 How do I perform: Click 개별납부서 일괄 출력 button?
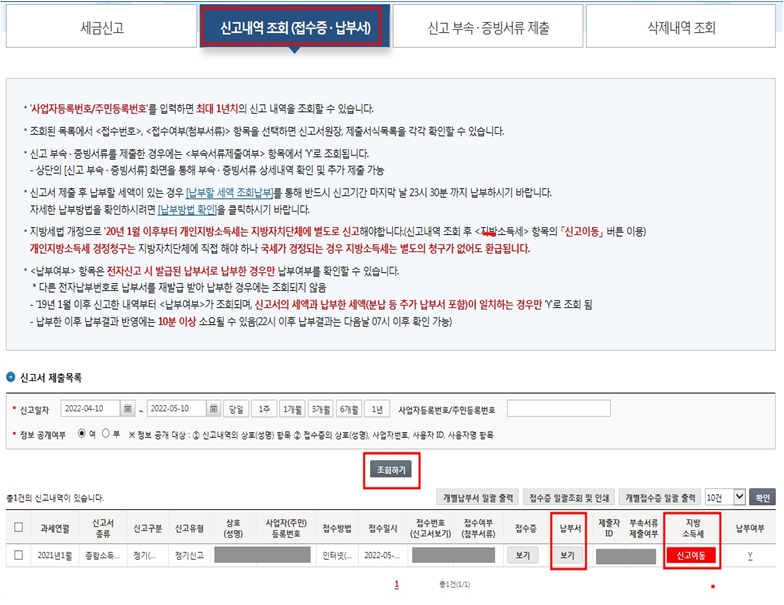[478, 498]
